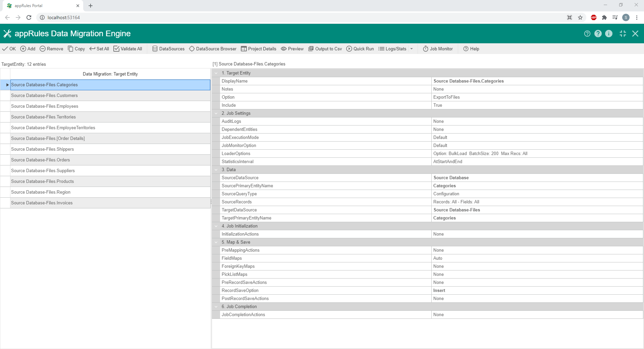The height and width of the screenshot is (349, 644).
Task: Collapse the 5. Map & Save section
Action: click(216, 242)
